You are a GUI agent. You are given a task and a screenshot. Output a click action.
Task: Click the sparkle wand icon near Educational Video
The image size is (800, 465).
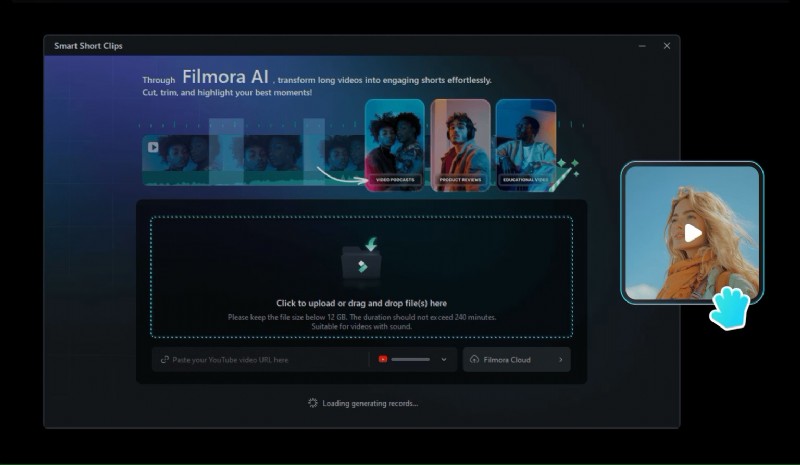(565, 170)
